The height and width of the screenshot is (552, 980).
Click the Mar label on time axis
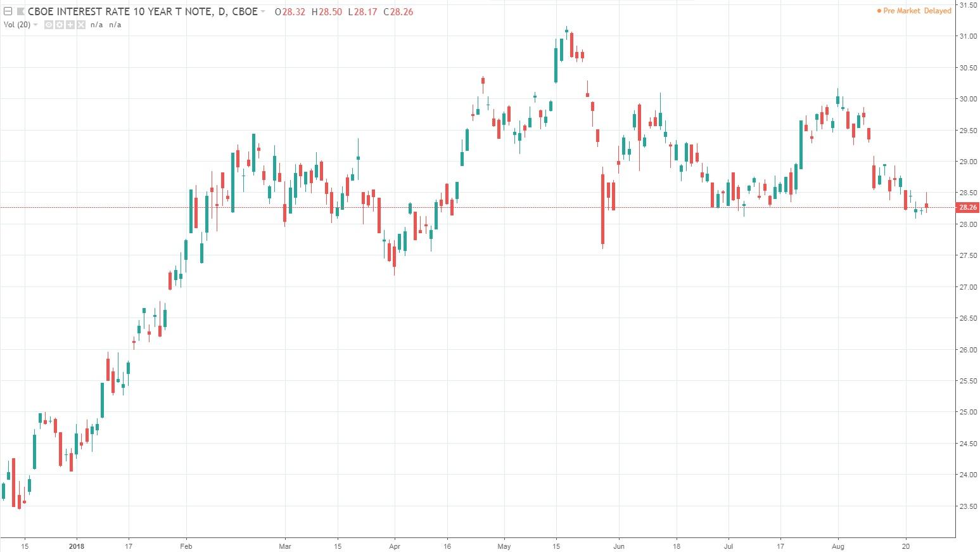click(285, 546)
